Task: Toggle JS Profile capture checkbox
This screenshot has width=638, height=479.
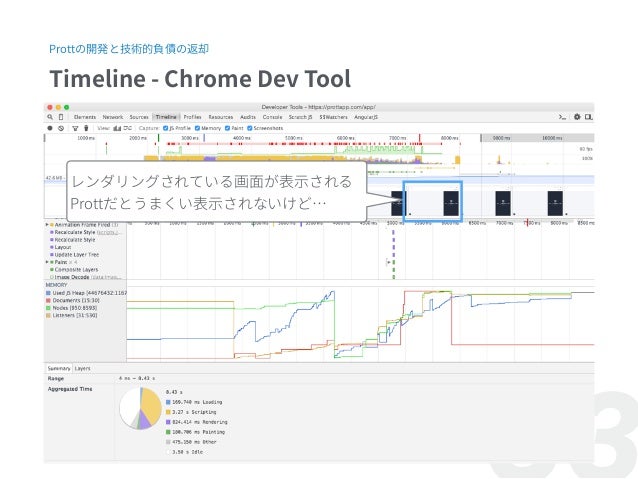Action: [166, 128]
